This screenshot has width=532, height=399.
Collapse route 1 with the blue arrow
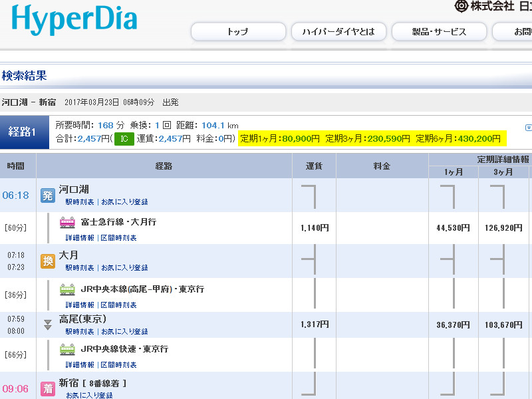528,128
